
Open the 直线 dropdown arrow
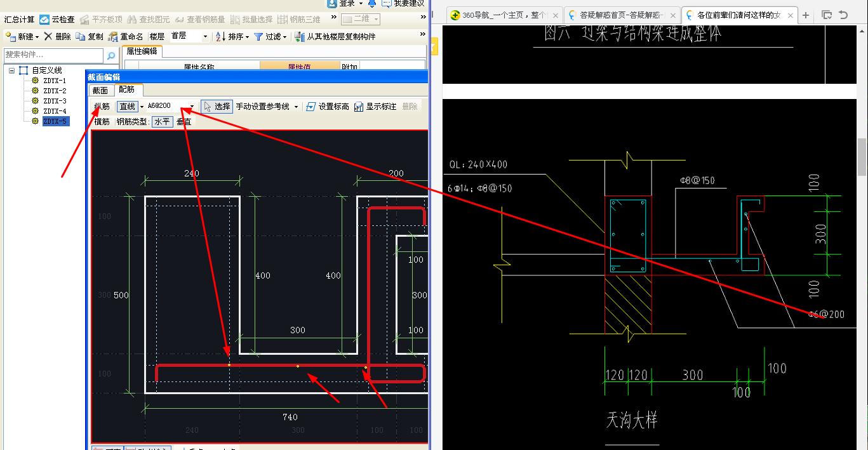(142, 107)
